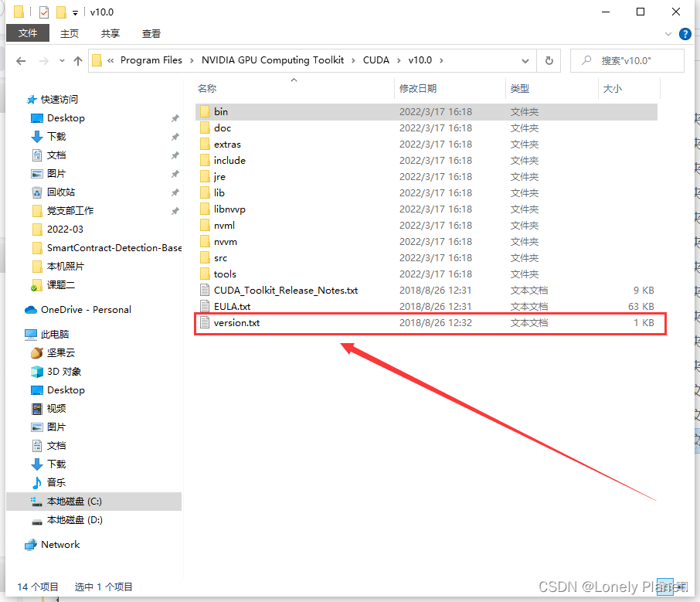
Task: Open 课题二 folder in sidebar
Action: [x=61, y=285]
